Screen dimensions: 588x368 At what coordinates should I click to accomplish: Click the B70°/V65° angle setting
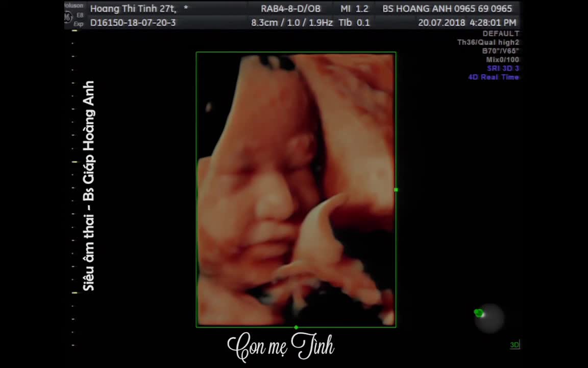(501, 51)
